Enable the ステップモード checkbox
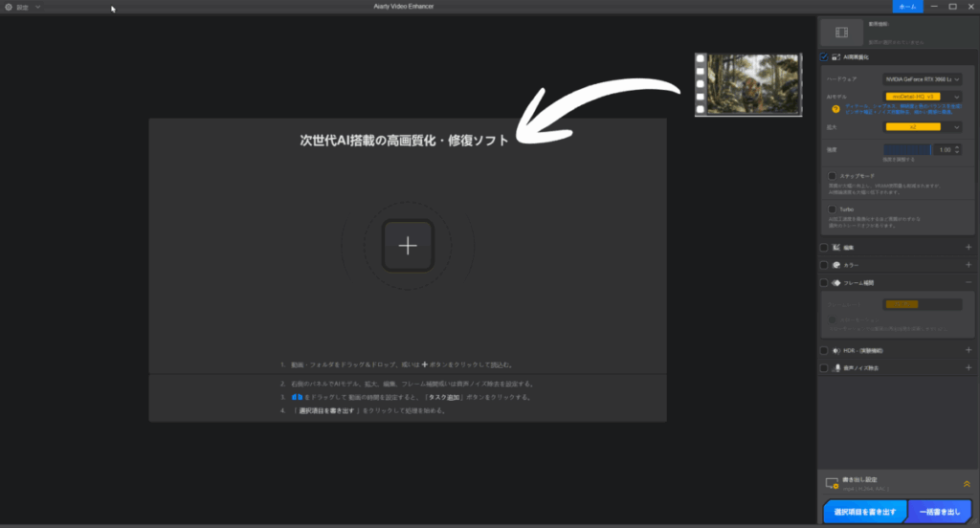This screenshot has height=528, width=980. 832,176
